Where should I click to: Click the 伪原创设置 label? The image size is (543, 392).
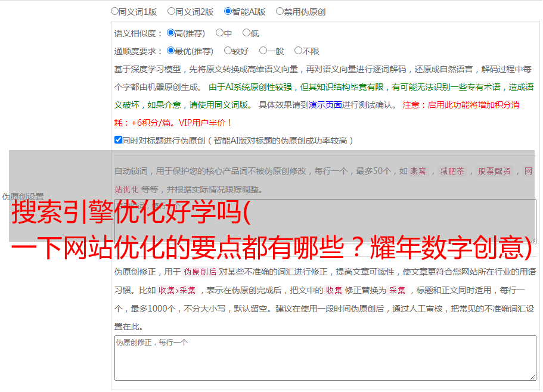[x=23, y=197]
